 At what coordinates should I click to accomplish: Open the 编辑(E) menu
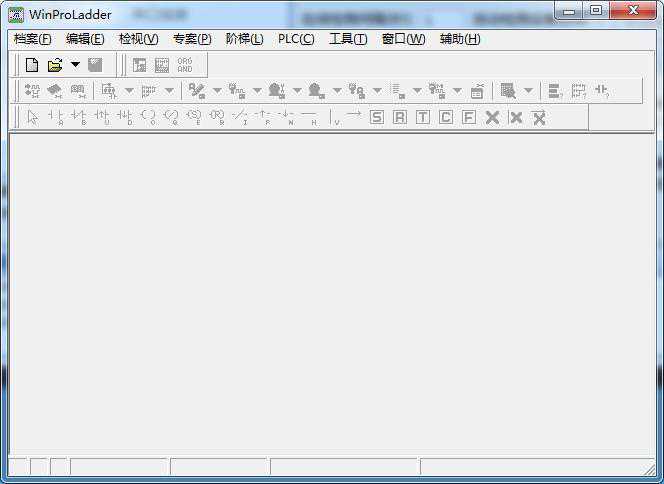pos(85,39)
